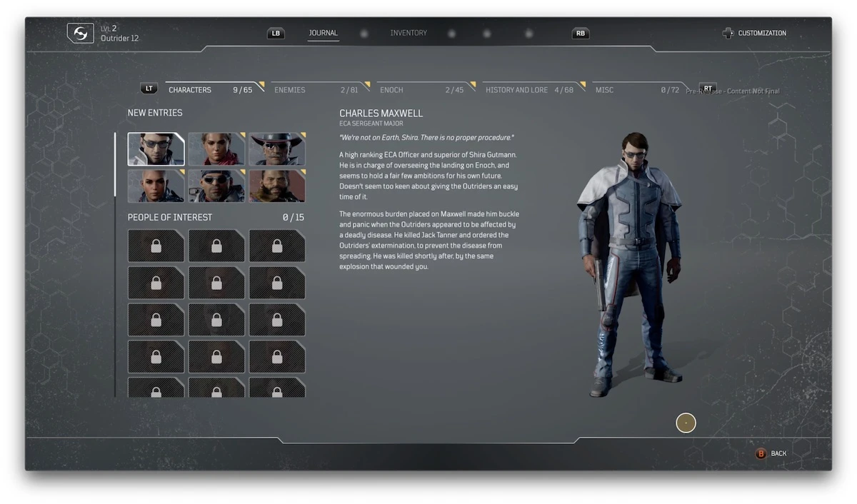Click the "ECA SERGEANT MAJOR" subtitle
Image resolution: width=857 pixels, height=504 pixels.
(x=371, y=124)
